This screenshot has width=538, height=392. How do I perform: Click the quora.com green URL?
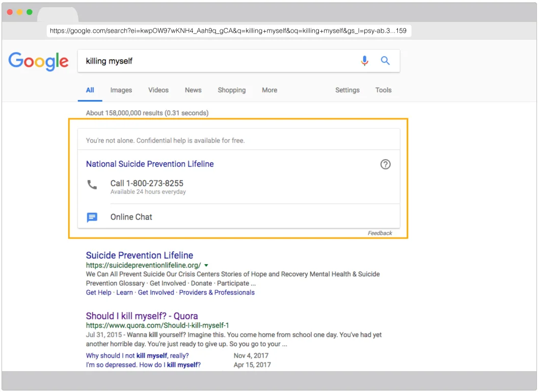157,326
